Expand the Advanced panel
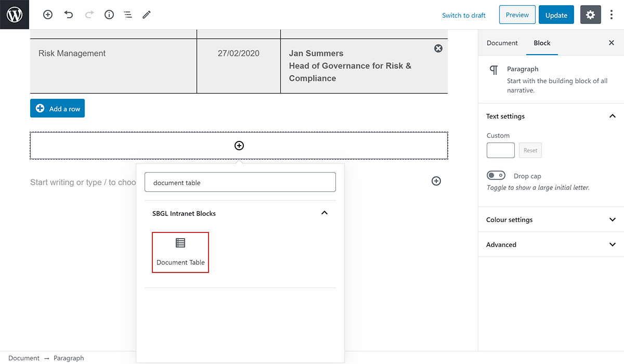The width and height of the screenshot is (624, 364). tap(612, 244)
